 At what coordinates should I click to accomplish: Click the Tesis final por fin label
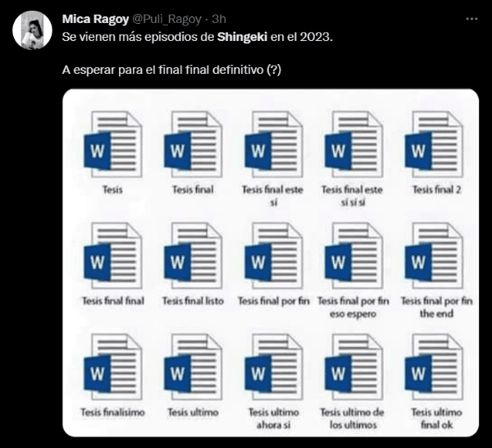point(273,301)
